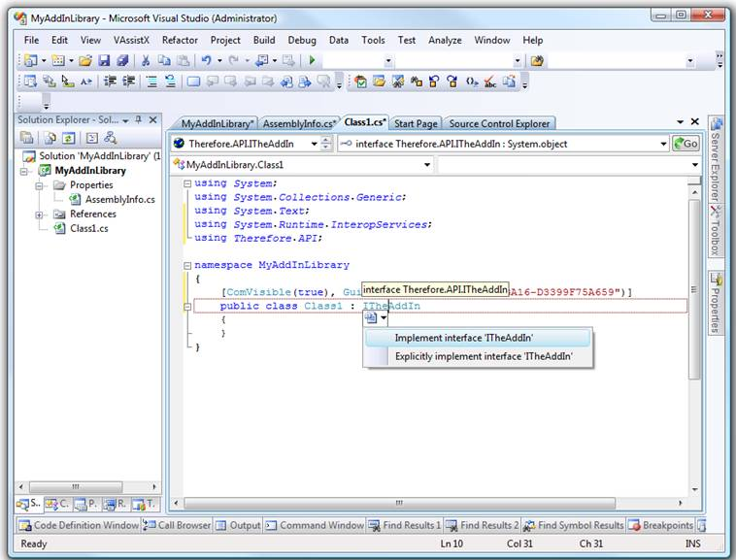Open solution configuration dropdown in toolbar
Viewport: 736px width, 560px height.
[x=388, y=60]
